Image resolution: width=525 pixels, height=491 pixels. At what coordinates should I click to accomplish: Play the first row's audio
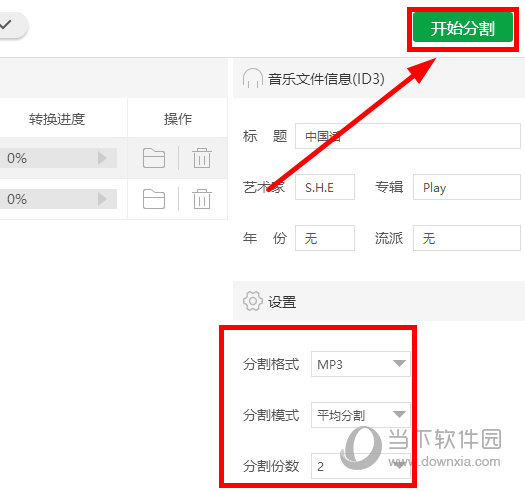102,158
